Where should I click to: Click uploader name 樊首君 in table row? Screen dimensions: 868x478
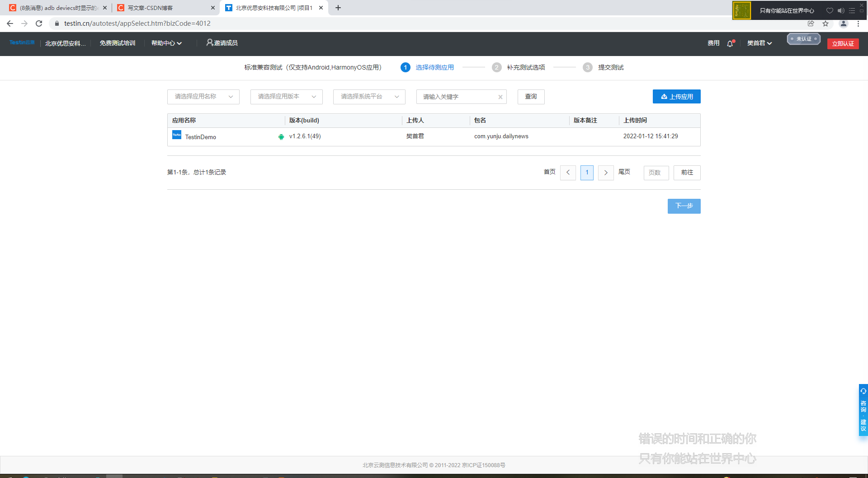click(x=415, y=136)
